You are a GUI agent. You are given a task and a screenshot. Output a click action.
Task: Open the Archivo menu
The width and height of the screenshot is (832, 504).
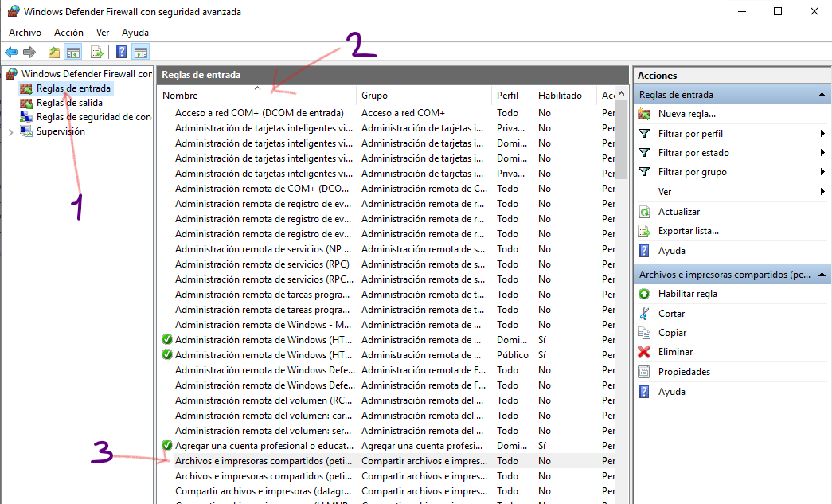click(25, 33)
